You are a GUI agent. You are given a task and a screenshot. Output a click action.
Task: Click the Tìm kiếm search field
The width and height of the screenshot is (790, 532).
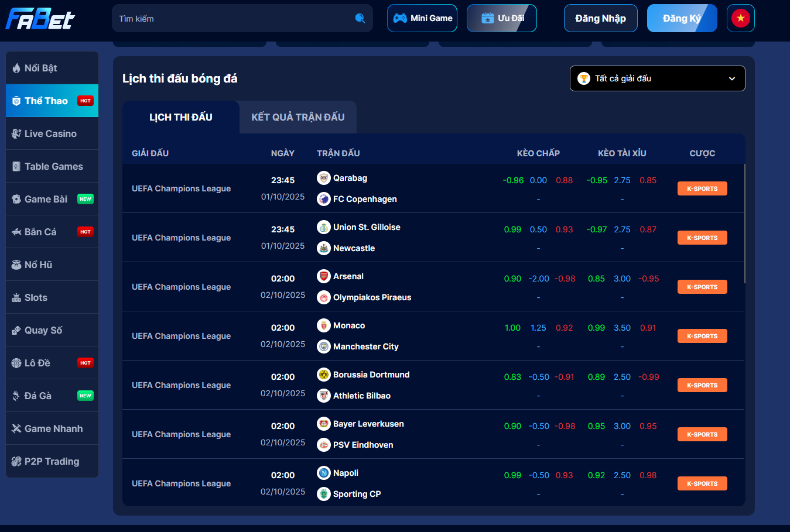234,19
